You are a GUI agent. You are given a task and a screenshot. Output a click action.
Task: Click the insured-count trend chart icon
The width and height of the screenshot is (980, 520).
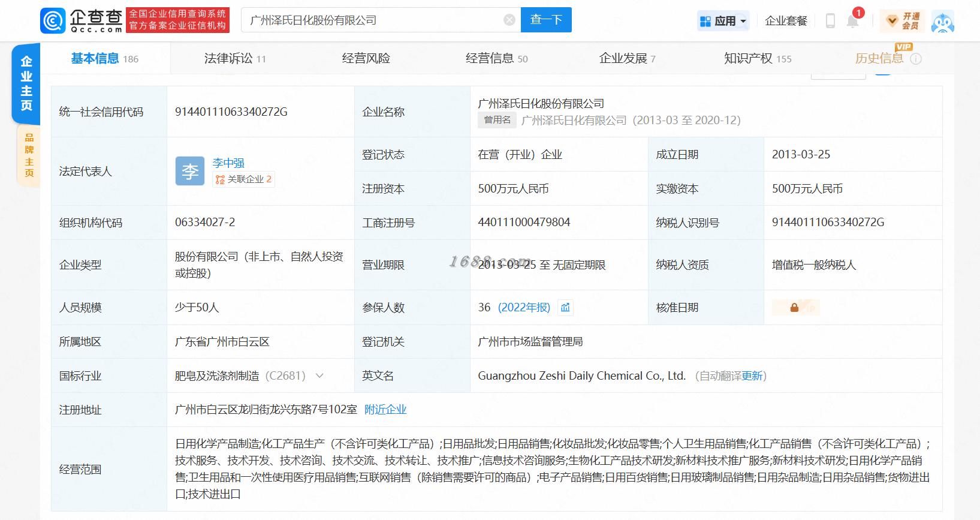pyautogui.click(x=565, y=308)
